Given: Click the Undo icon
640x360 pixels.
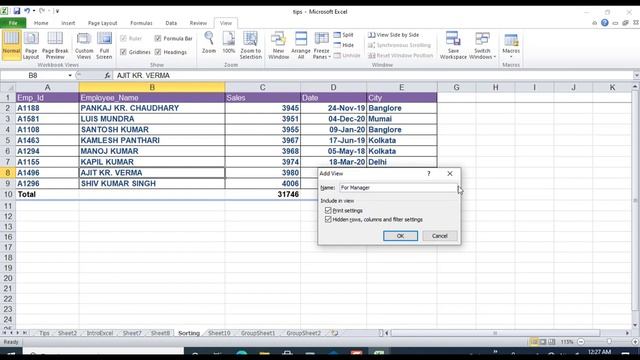Looking at the screenshot, I should (x=27, y=11).
